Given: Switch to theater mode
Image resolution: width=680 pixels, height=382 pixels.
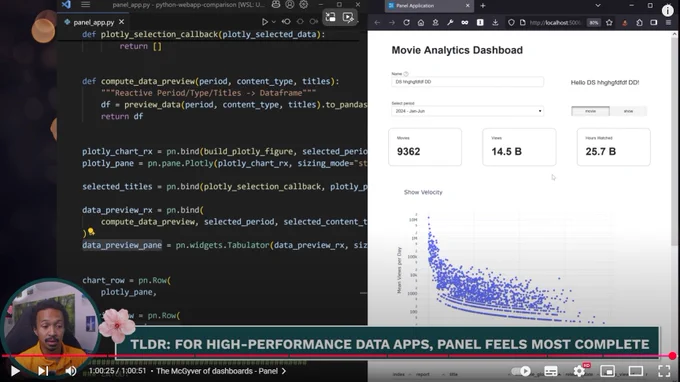Looking at the screenshot, I should point(636,371).
